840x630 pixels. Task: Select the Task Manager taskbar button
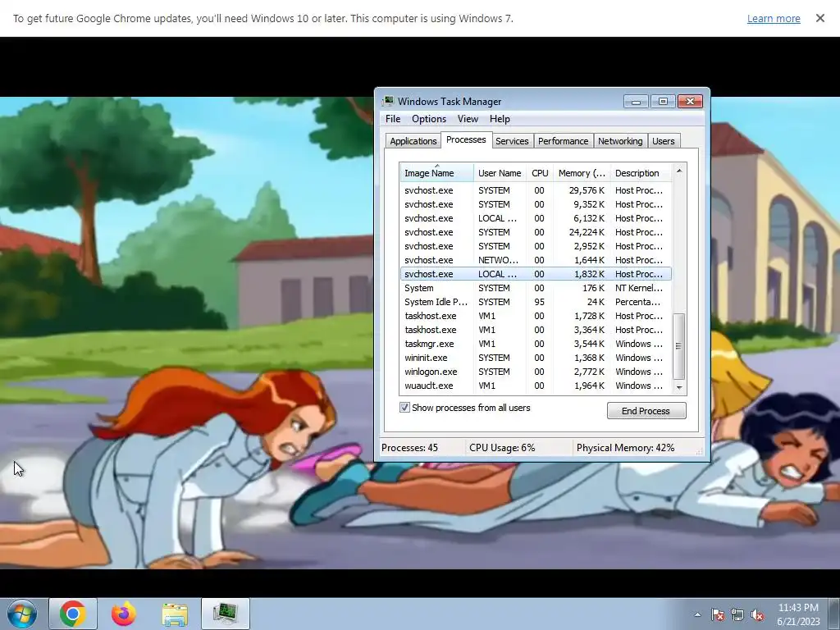tap(226, 614)
